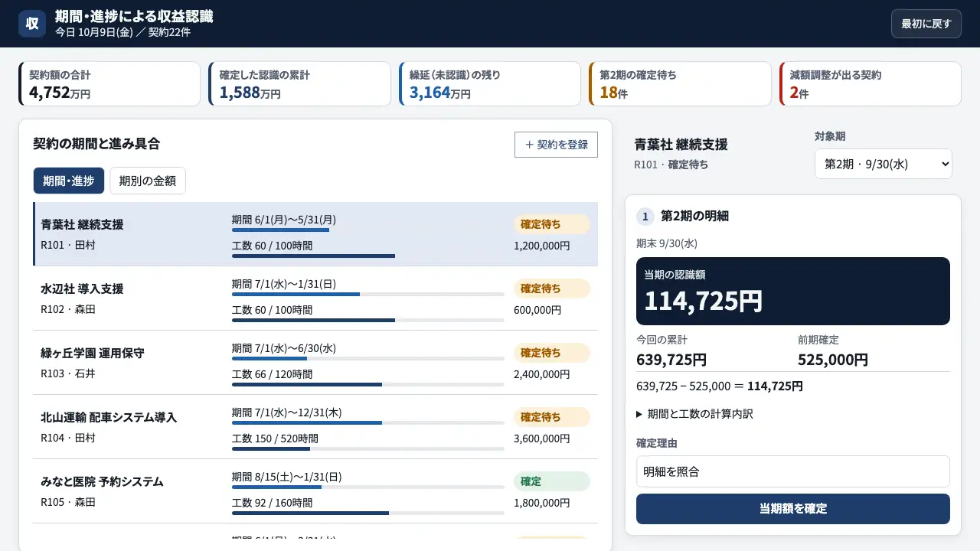
Task: Select the 青葉社 継続支援 contract row
Action: pos(315,234)
